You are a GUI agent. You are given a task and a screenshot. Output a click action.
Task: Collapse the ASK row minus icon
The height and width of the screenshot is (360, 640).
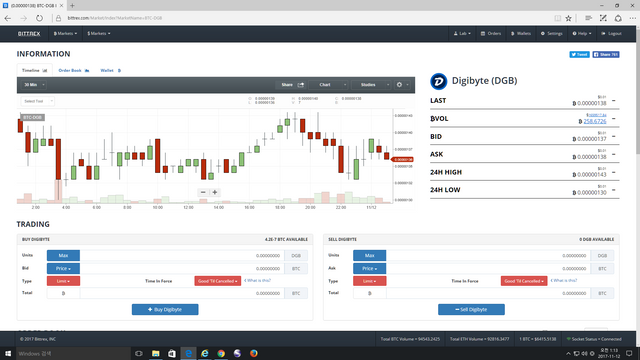point(613,154)
